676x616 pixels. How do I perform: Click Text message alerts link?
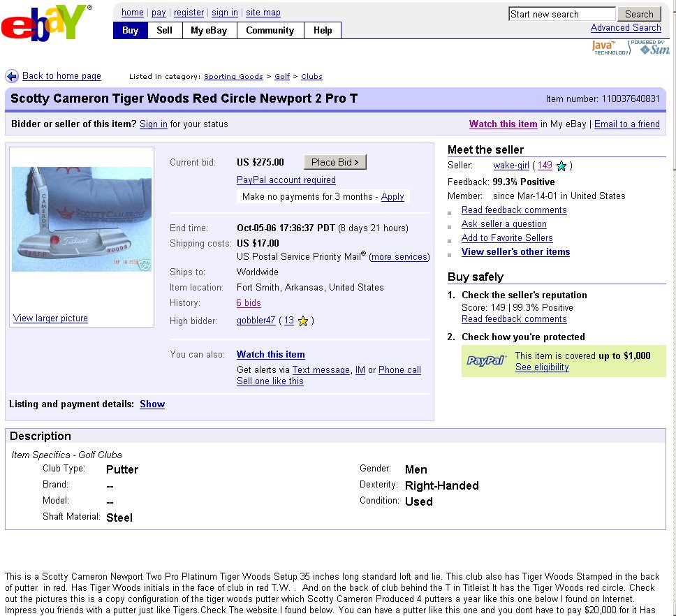point(321,370)
